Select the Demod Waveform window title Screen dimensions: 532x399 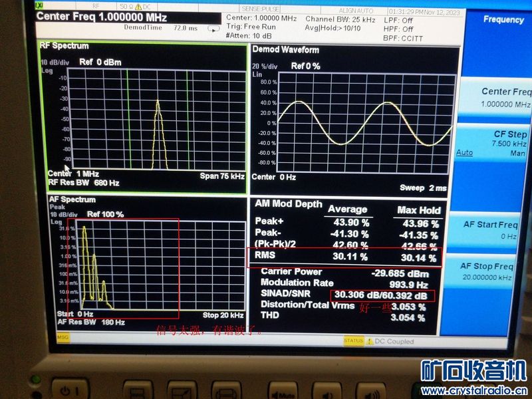pyautogui.click(x=286, y=50)
